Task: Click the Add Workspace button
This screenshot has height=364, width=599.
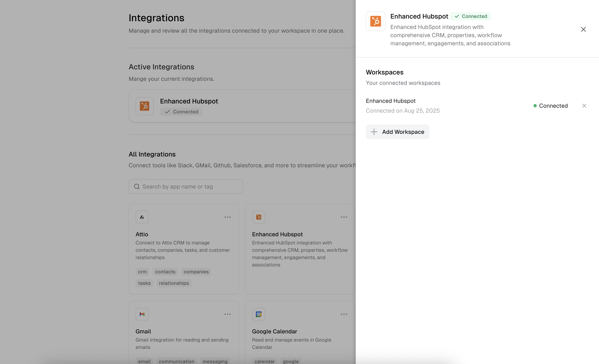Action: pos(397,132)
